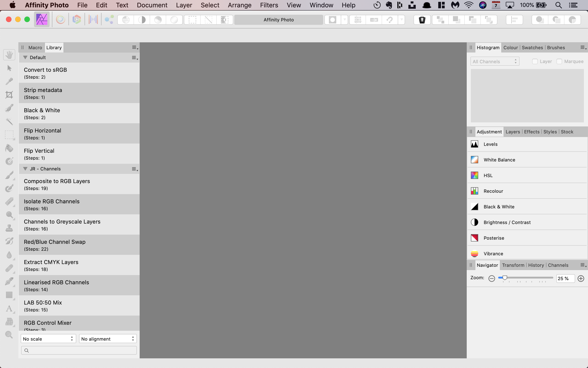This screenshot has height=368, width=588.
Task: Open the No scale dropdown
Action: point(48,339)
